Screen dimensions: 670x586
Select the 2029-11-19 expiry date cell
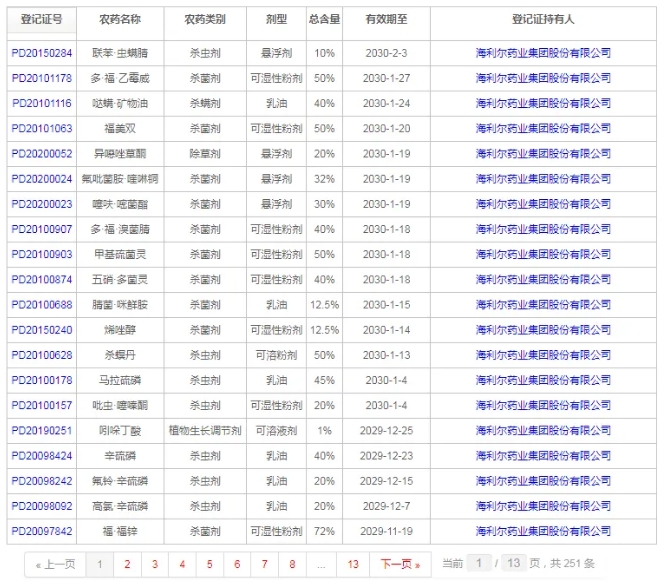386,532
